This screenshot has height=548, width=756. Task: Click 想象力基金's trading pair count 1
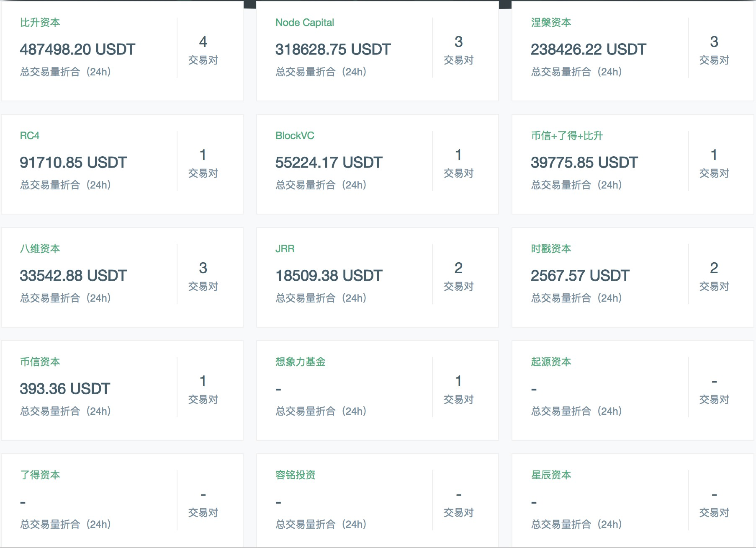(x=459, y=381)
